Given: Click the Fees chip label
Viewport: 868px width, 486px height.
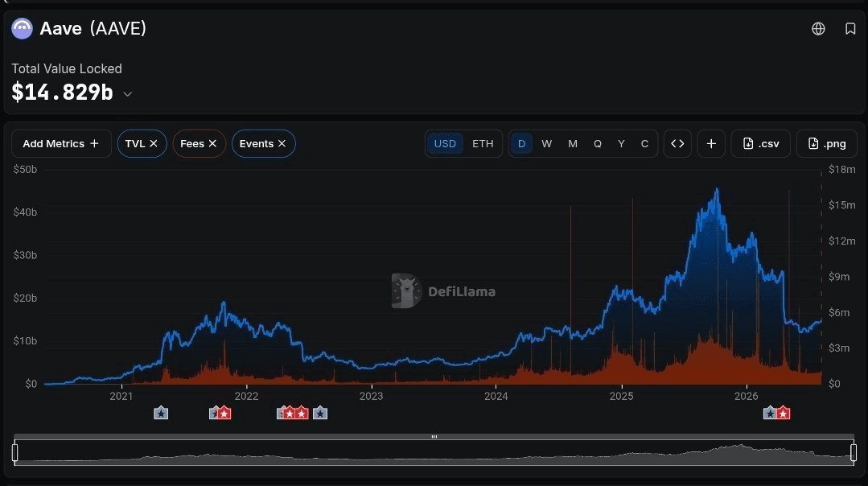Looking at the screenshot, I should 192,144.
